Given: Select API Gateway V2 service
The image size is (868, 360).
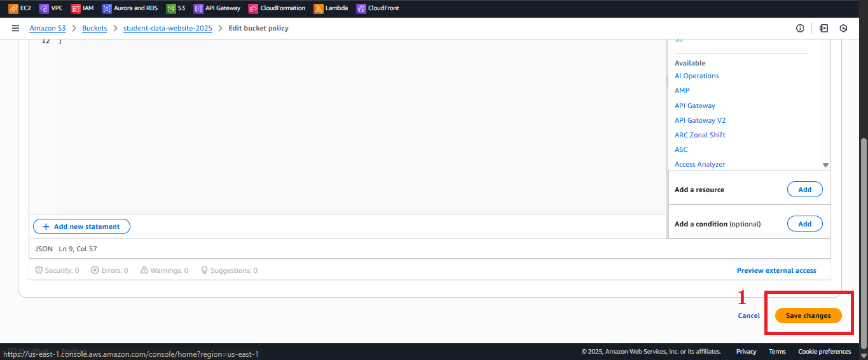Looking at the screenshot, I should point(700,120).
